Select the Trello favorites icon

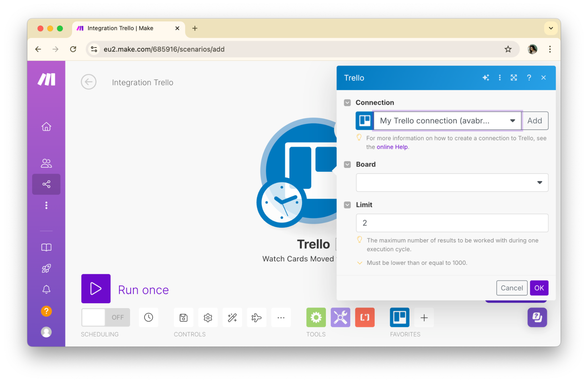(399, 317)
